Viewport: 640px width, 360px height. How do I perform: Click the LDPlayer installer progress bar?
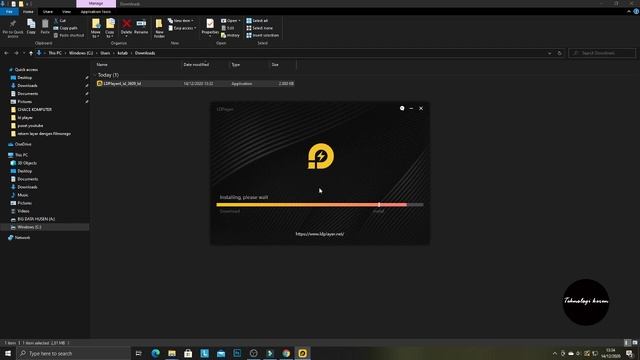(320, 204)
